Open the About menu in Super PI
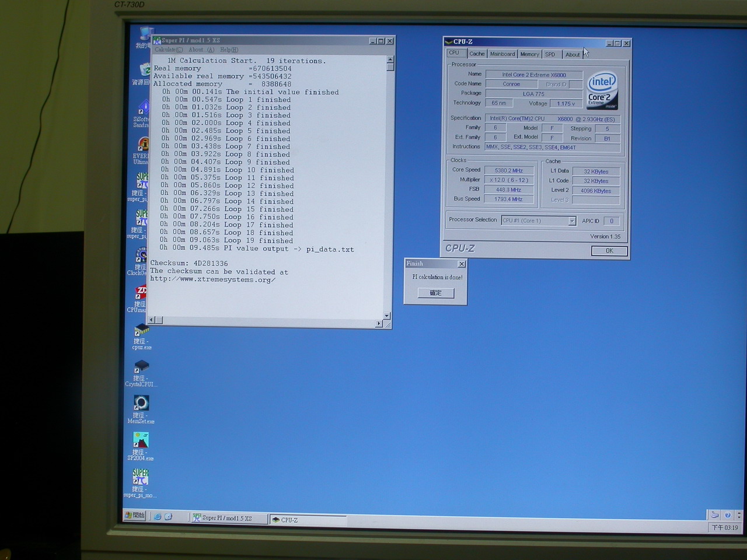 pyautogui.click(x=201, y=50)
